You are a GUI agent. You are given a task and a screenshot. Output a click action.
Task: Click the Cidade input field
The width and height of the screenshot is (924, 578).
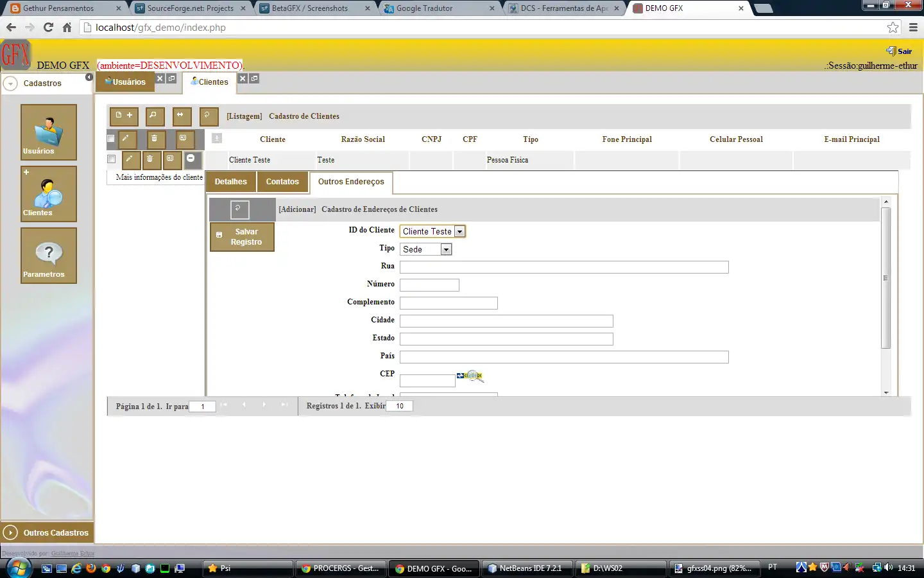[x=506, y=321]
